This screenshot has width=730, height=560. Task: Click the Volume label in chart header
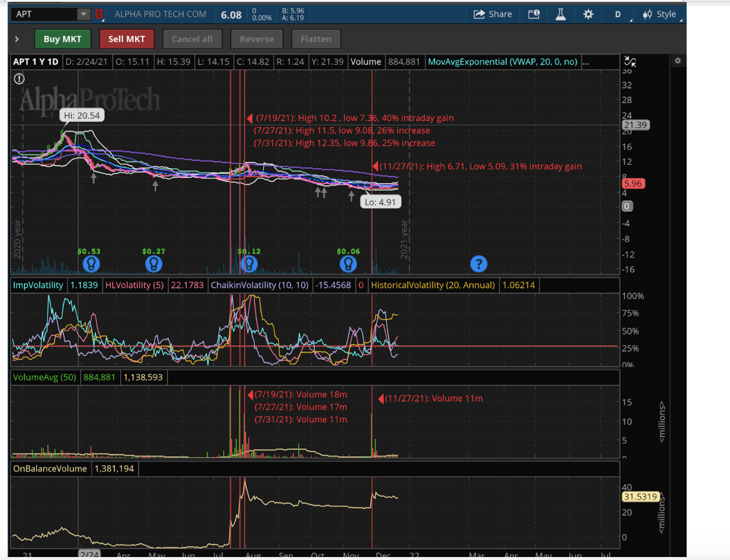coord(366,62)
